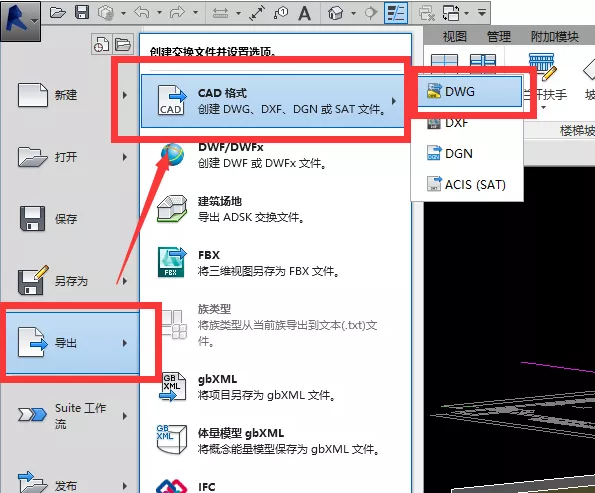Viewport: 595px width, 493px height.
Task: Select the 族类型 export option
Action: [276, 324]
